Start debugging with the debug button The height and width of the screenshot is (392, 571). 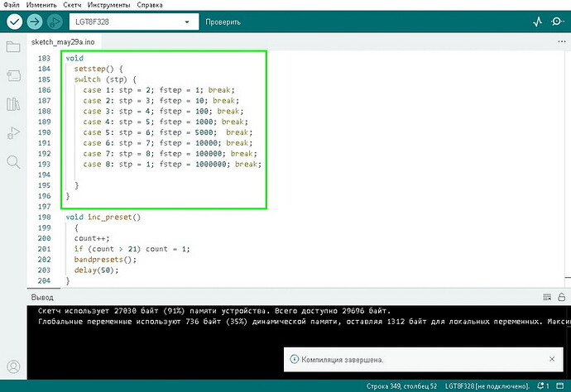pyautogui.click(x=55, y=22)
